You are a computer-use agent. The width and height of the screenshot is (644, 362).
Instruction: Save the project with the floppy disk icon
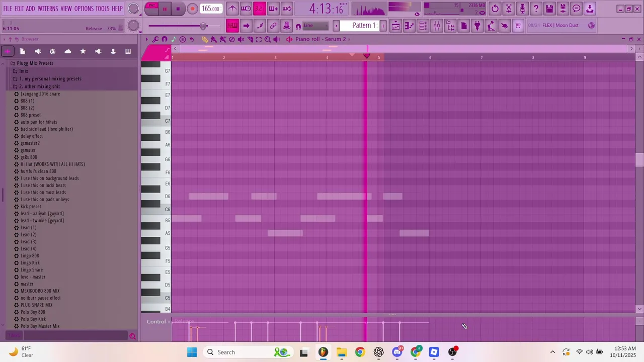coord(549,8)
